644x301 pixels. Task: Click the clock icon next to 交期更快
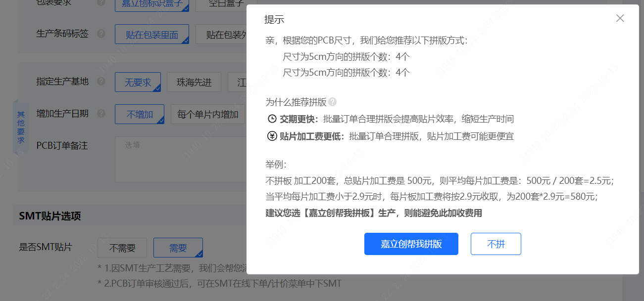[272, 119]
